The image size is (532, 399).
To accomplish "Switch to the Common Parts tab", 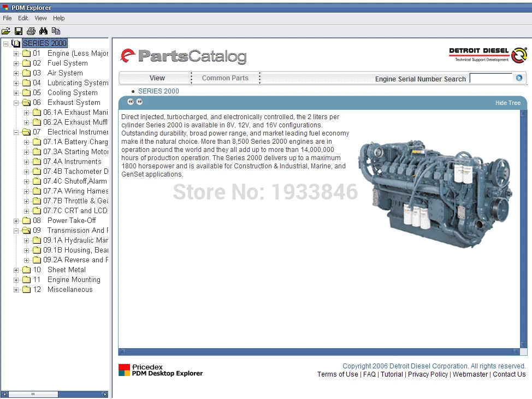I will (225, 78).
